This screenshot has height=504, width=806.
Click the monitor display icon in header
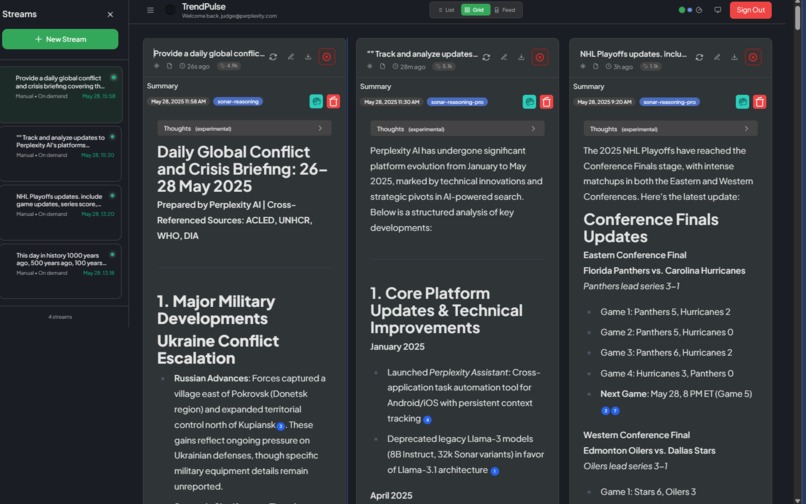tap(718, 10)
